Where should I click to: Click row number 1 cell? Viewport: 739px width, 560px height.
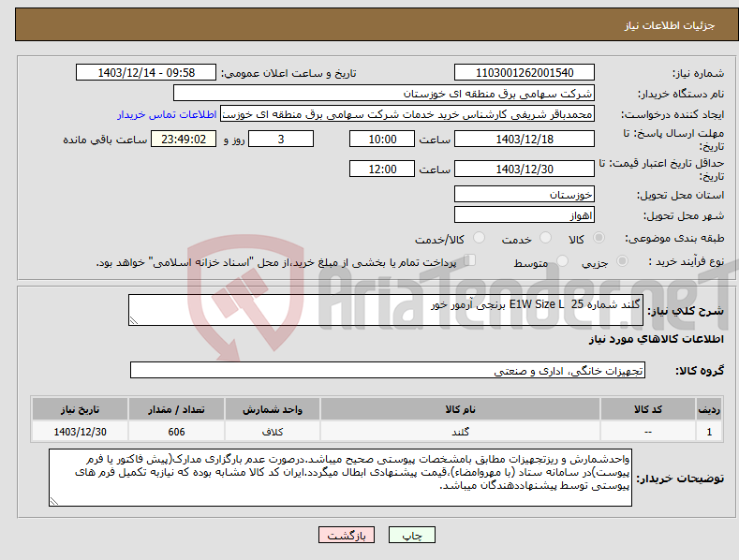tap(709, 432)
